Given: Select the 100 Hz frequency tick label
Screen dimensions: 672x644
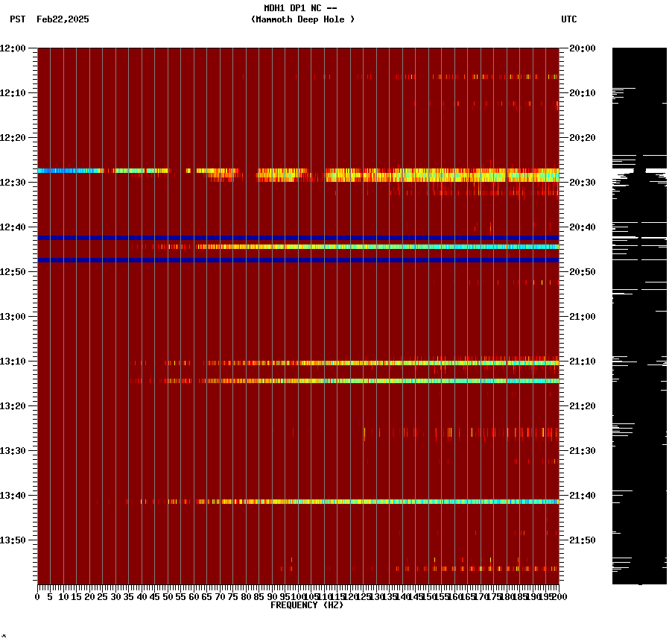Looking at the screenshot, I should point(298,596).
